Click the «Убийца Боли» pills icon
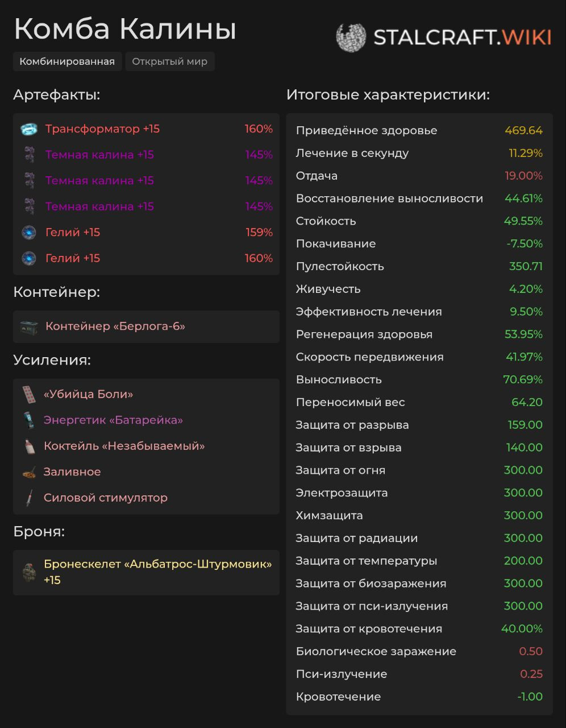 tap(29, 394)
